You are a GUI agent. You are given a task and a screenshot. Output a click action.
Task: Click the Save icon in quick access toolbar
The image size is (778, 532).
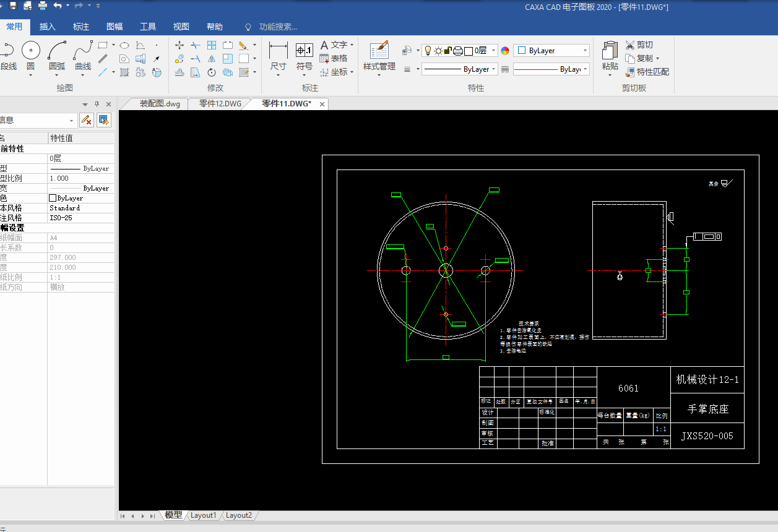(x=12, y=6)
